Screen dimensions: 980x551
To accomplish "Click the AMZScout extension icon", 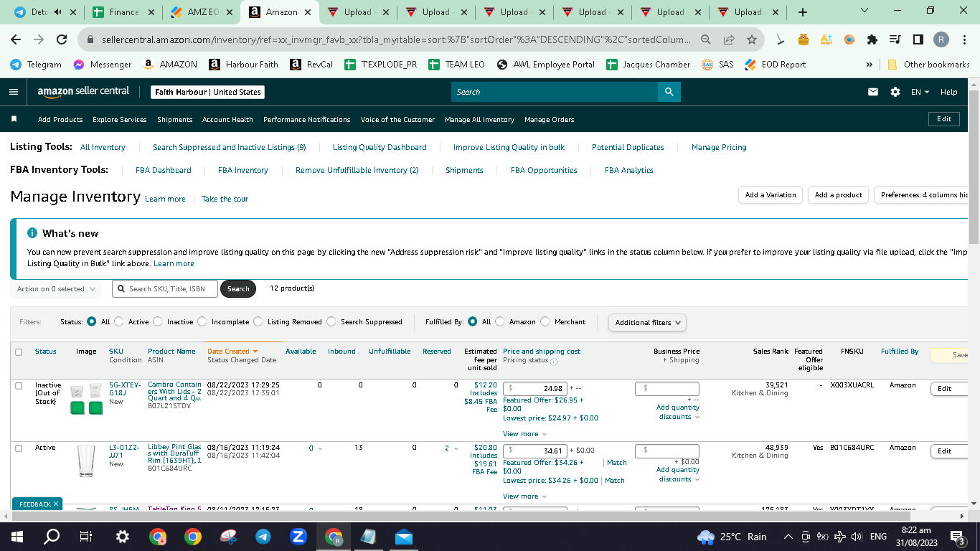I will 826,39.
